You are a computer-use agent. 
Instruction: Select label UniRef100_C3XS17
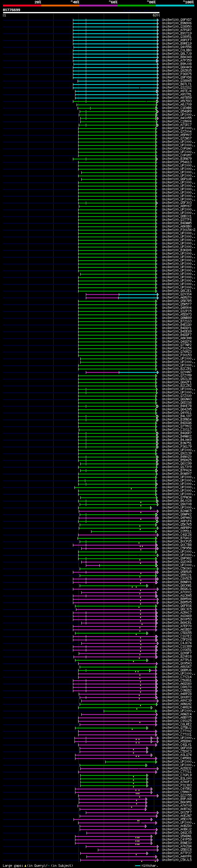point(176,430)
